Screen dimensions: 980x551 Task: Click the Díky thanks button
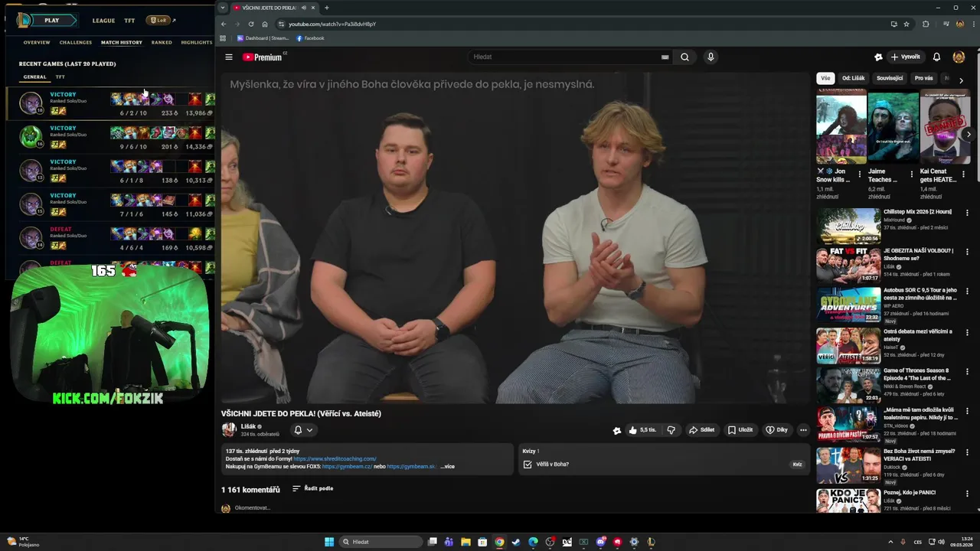(x=776, y=430)
